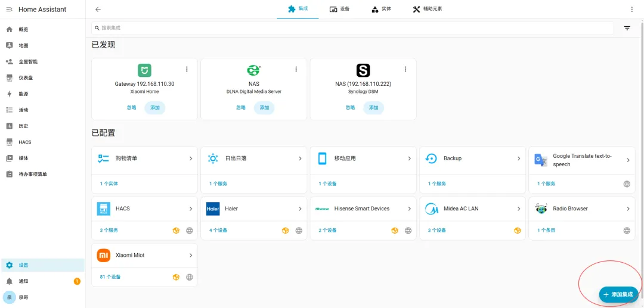Viewport: 644px width, 308px height.
Task: Go back using the arrow icon
Action: pos(98,10)
